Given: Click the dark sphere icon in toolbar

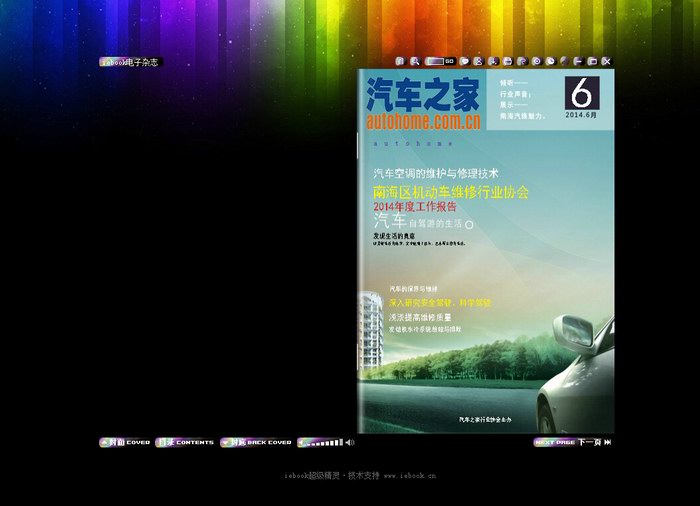Looking at the screenshot, I should pos(565,62).
